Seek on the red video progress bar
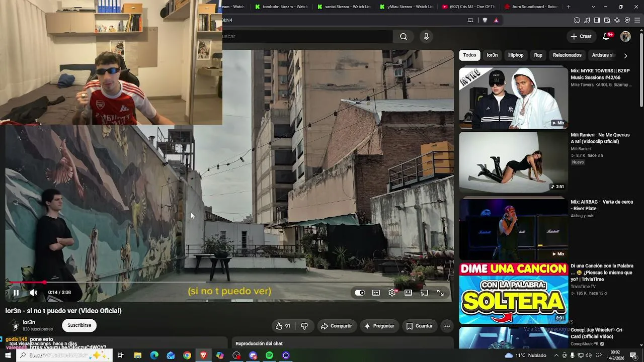644x362 pixels. (x=229, y=283)
